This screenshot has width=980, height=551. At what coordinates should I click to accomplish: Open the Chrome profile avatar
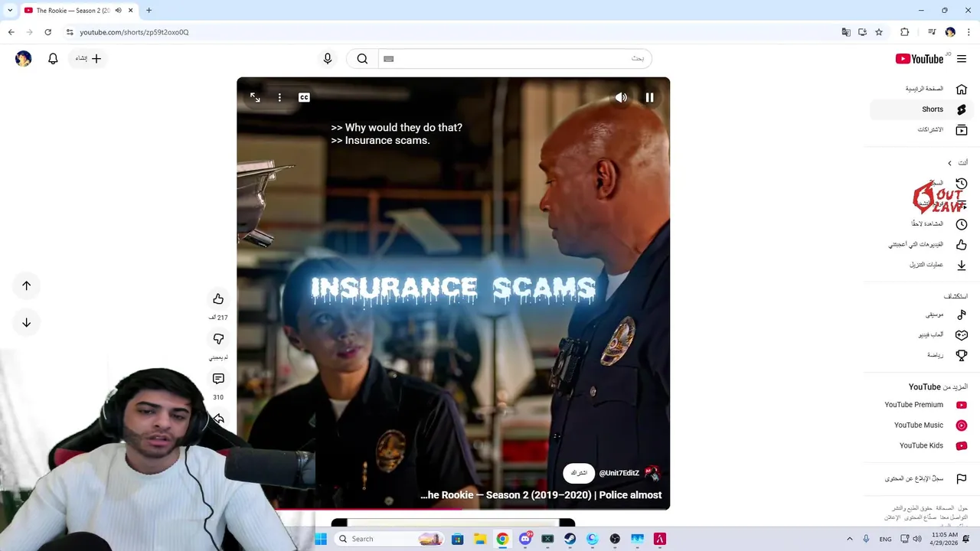tap(950, 32)
